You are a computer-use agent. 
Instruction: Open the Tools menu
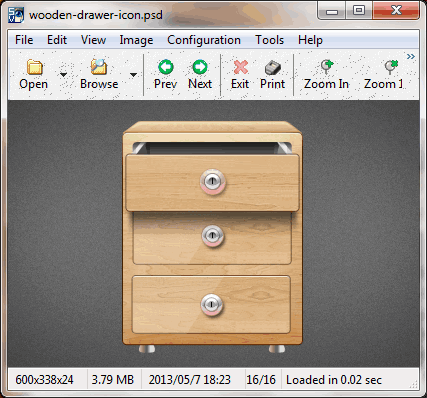[269, 40]
